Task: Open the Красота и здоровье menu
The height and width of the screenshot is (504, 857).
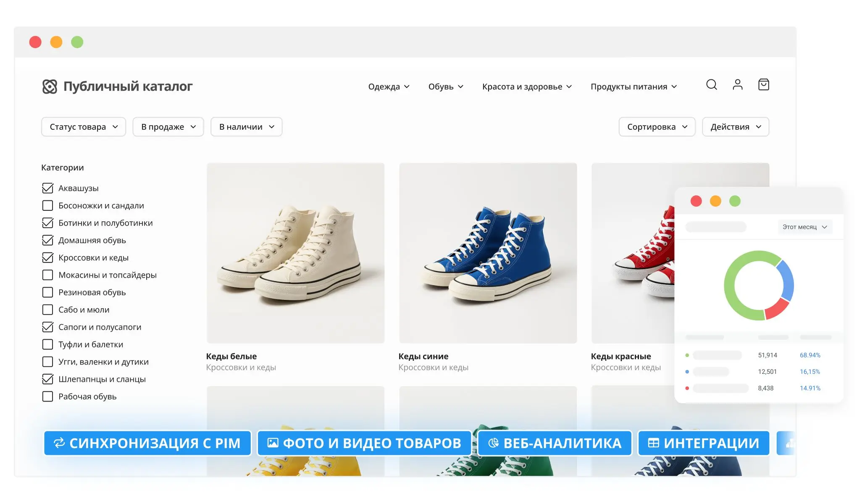Action: click(527, 87)
